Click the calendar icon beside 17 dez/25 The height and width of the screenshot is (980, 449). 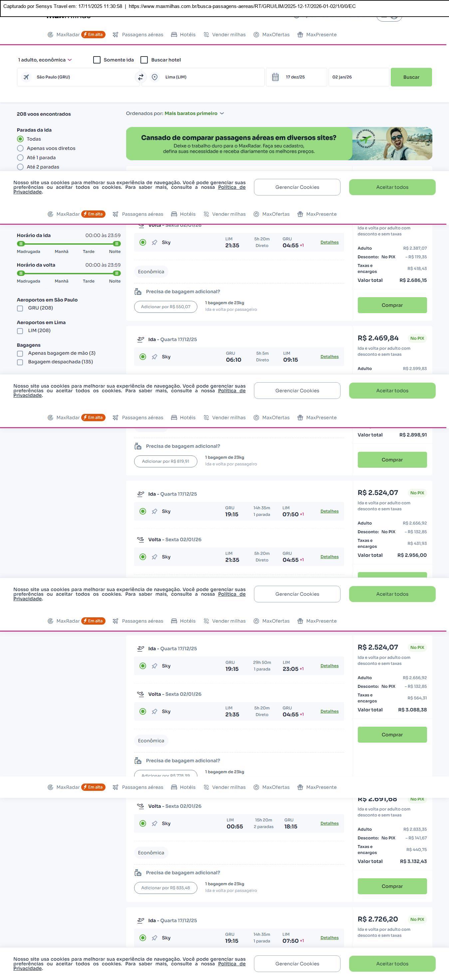click(x=275, y=77)
